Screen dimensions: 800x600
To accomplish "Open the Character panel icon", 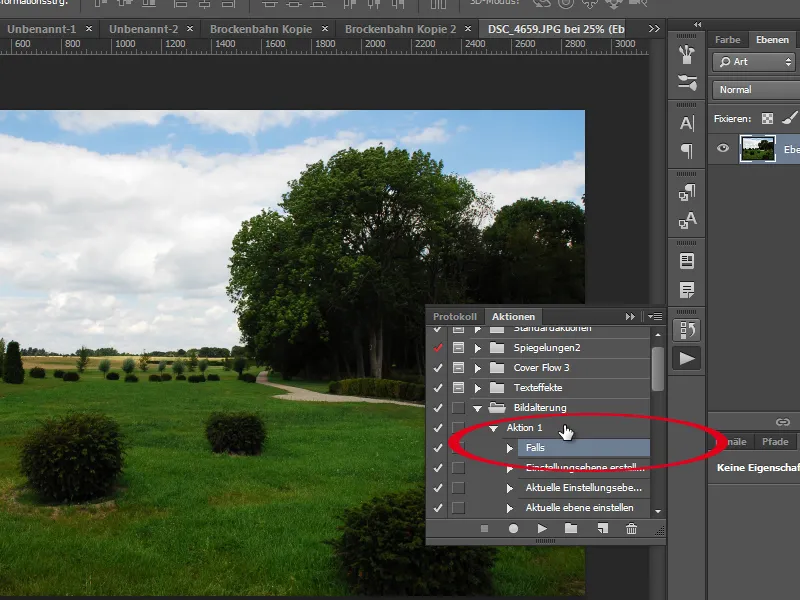I will 687,123.
